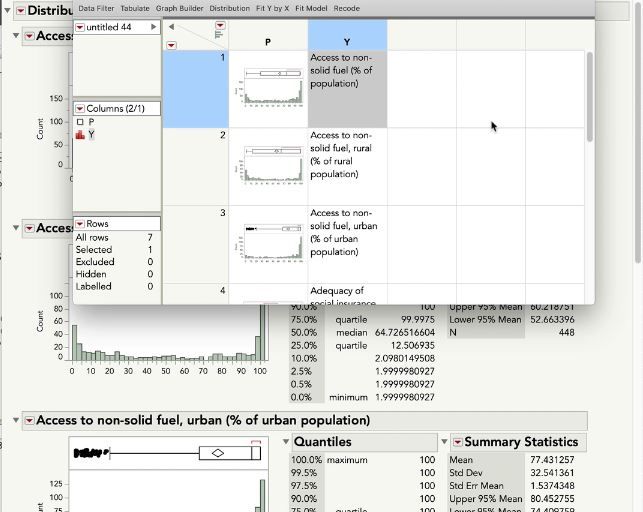This screenshot has height=512, width=643.
Task: Click the histogram thumbnail in row 3
Action: 269,243
